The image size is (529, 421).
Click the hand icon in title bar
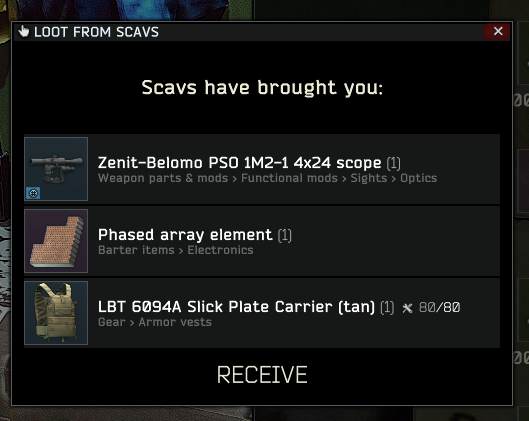24,31
